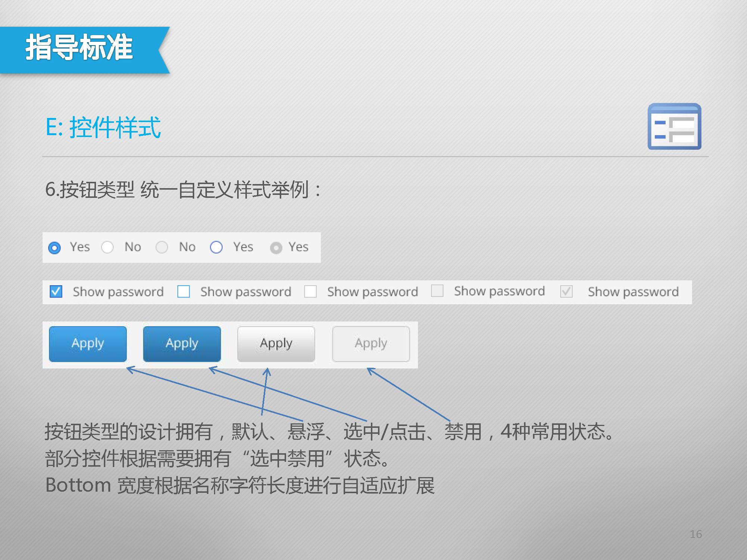This screenshot has width=747, height=560.
Task: Select the first blue-filled Yes radio button
Action: click(x=55, y=248)
